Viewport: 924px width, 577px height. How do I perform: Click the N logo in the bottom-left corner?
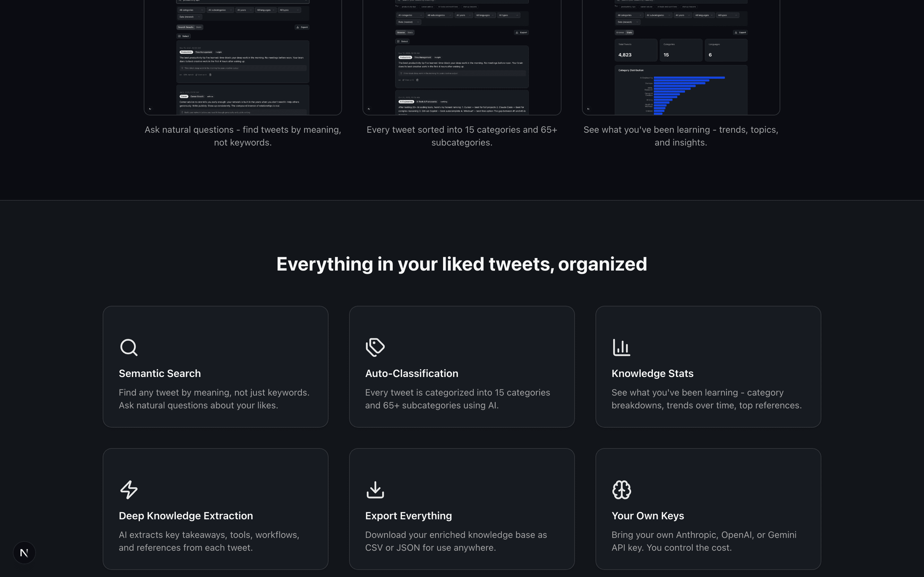[24, 552]
